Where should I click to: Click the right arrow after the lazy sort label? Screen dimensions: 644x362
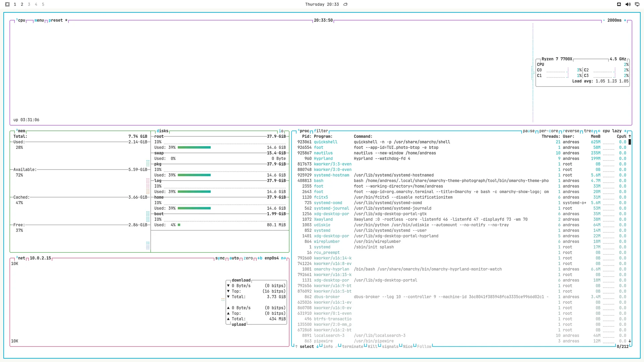pos(625,131)
